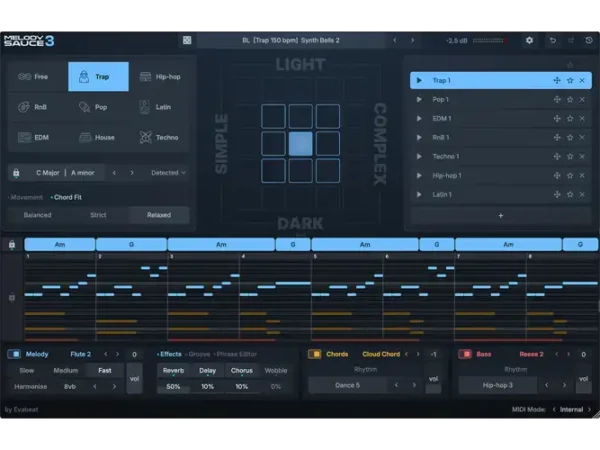This screenshot has height=450, width=600.
Task: Choose the EDM style button
Action: tap(38, 137)
